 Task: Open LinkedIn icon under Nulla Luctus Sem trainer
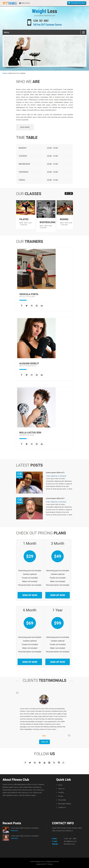(x=42, y=444)
